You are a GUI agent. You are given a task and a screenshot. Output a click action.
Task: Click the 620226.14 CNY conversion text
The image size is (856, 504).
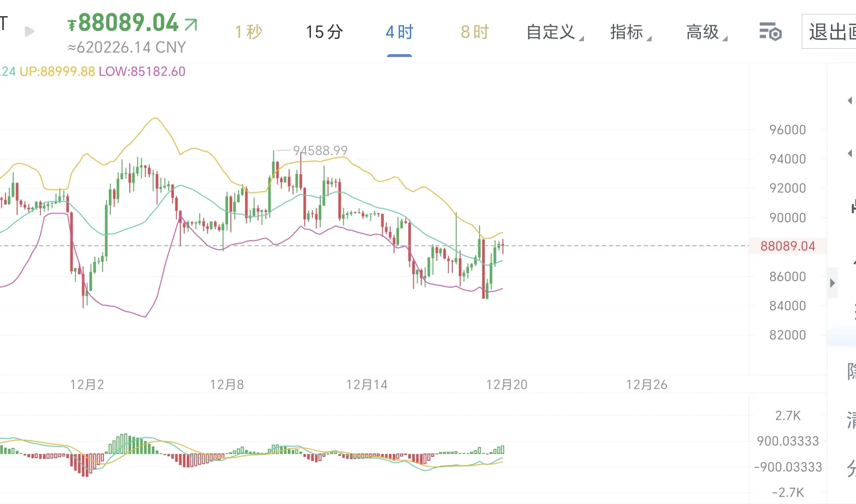tap(127, 47)
